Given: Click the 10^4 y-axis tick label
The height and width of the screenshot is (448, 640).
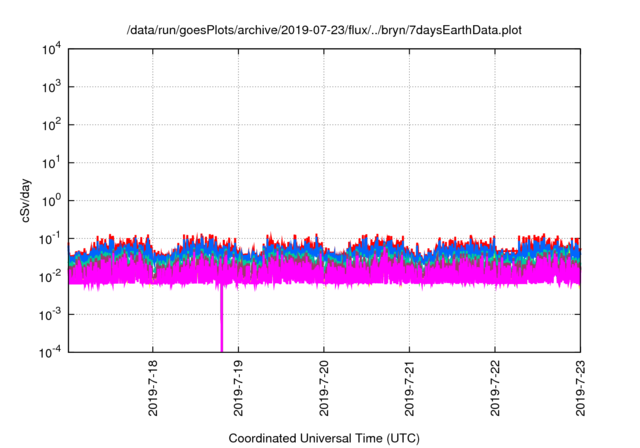Looking at the screenshot, I should point(52,49).
